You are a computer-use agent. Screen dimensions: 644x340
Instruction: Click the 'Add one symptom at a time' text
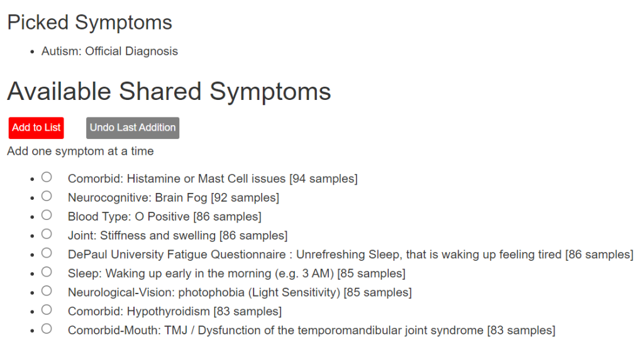coord(80,151)
